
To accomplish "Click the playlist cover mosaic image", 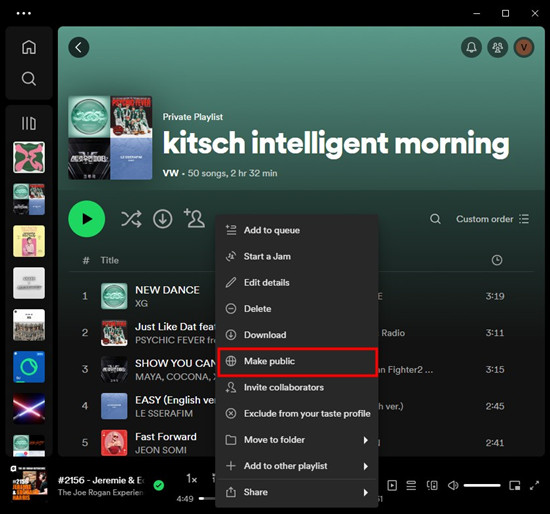I will (x=110, y=138).
